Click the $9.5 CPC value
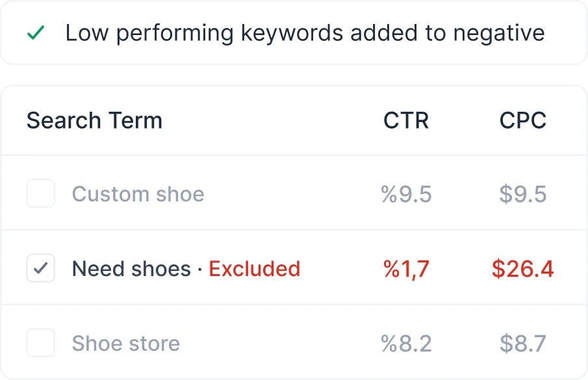The height and width of the screenshot is (380, 588). 522,194
